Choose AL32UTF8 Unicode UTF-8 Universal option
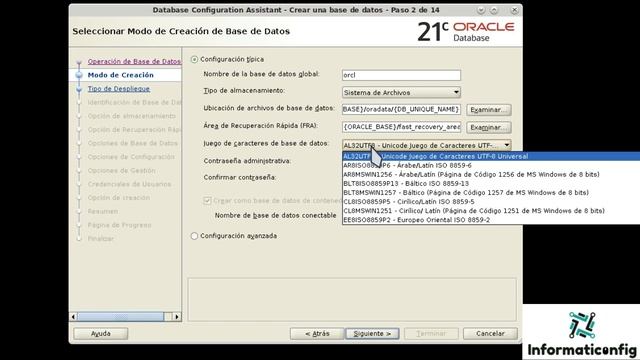Image resolution: width=640 pixels, height=360 pixels. [x=491, y=156]
